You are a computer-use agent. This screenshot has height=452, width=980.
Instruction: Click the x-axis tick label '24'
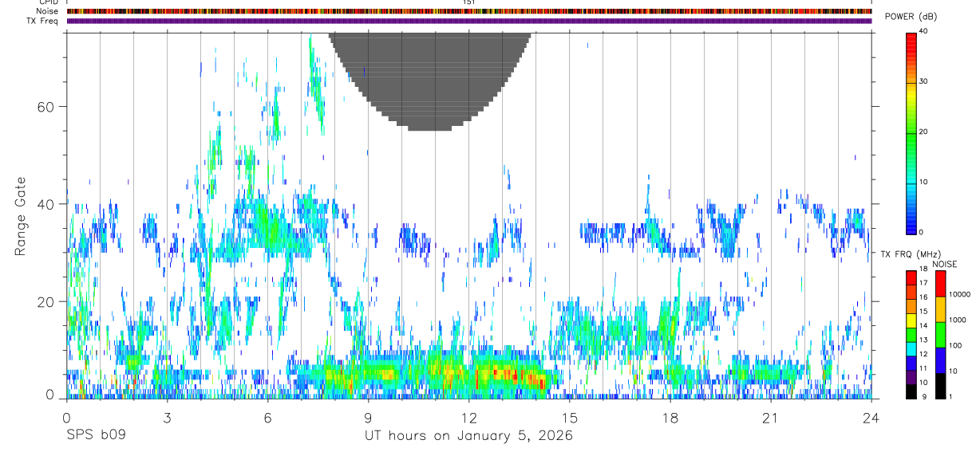coord(871,418)
